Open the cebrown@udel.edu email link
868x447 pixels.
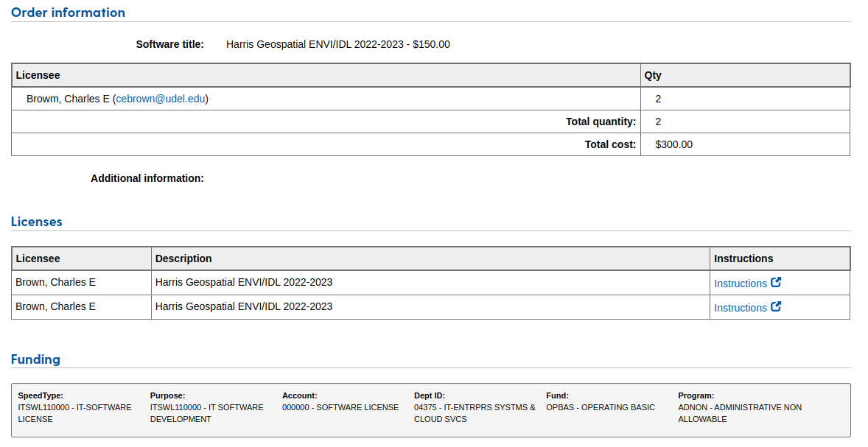(161, 99)
